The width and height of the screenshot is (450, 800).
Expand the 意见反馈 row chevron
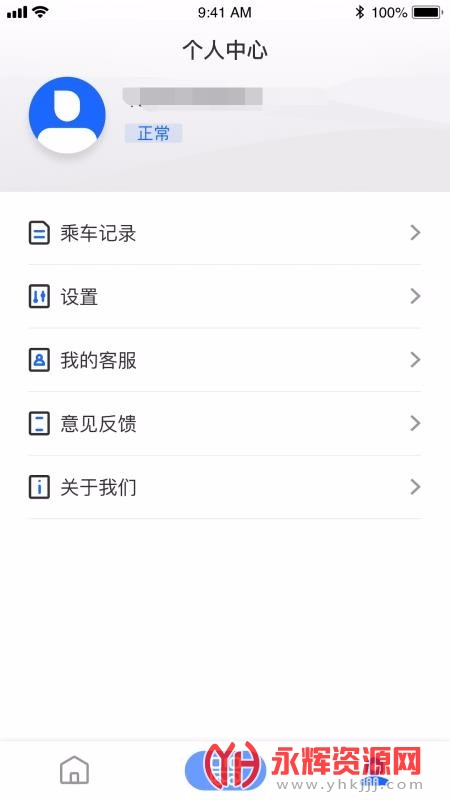pos(415,423)
